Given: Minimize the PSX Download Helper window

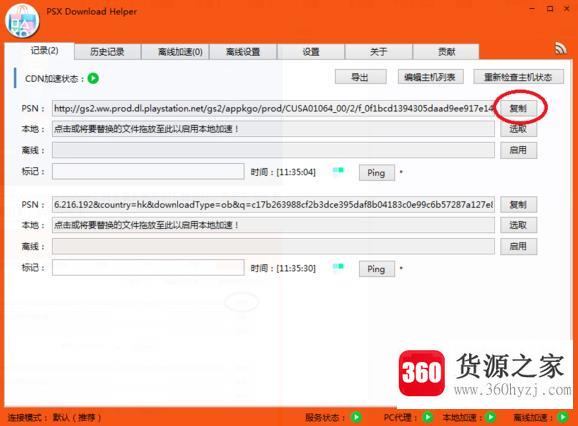Looking at the screenshot, I should (532, 9).
